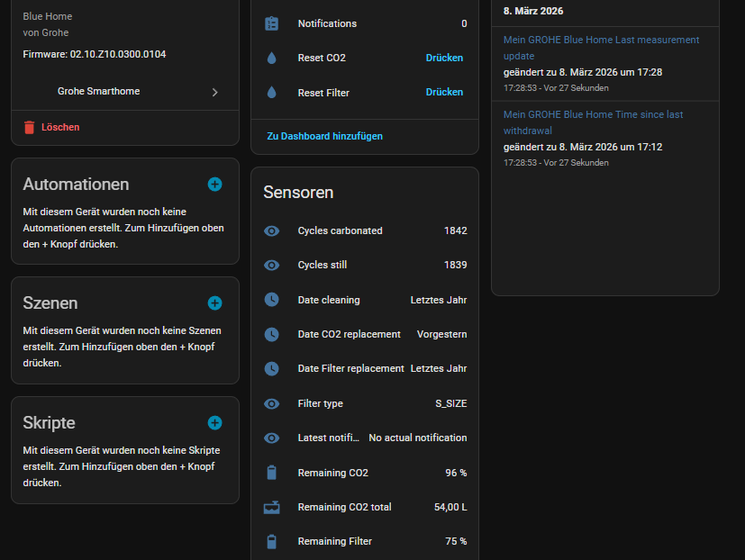The height and width of the screenshot is (560, 745).
Task: Click the water drop icon for Reset CO2
Action: tap(271, 58)
